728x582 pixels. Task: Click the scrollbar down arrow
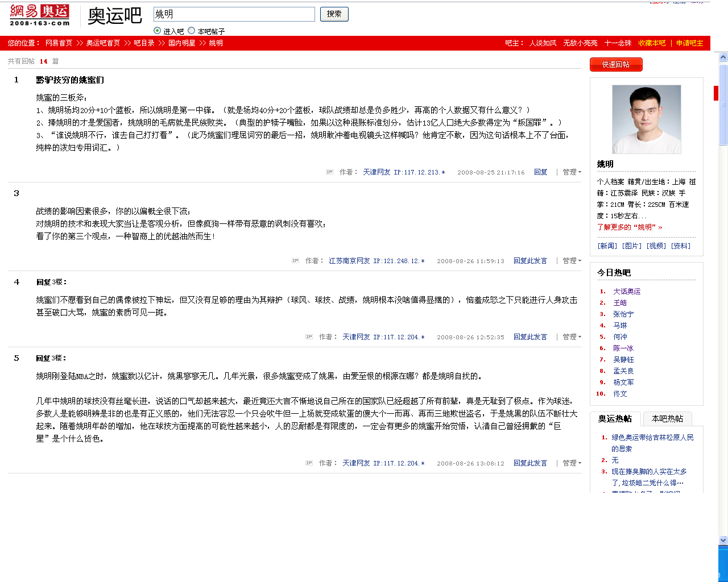coord(723,540)
